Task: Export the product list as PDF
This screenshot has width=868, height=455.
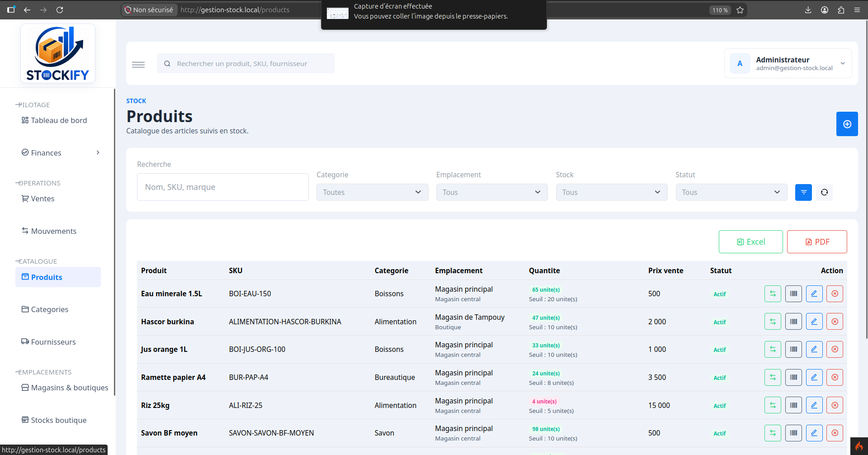Action: pos(817,242)
